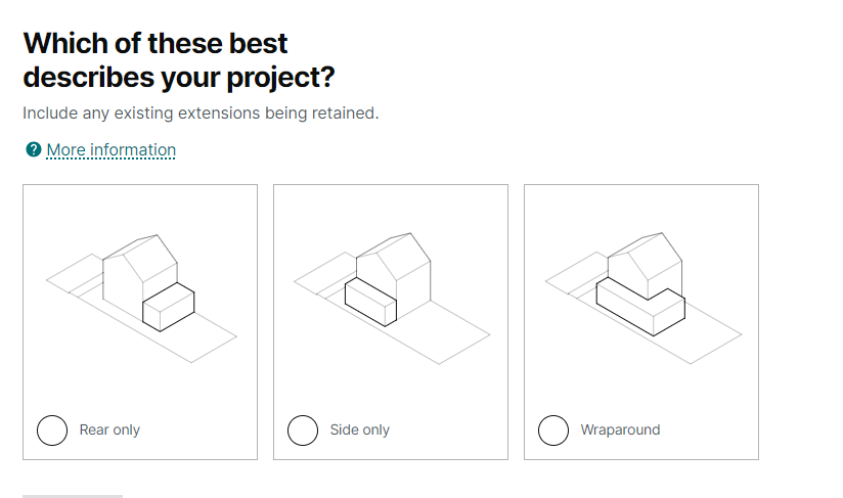Select the Rear only radio button
The width and height of the screenshot is (843, 498).
[x=52, y=430]
